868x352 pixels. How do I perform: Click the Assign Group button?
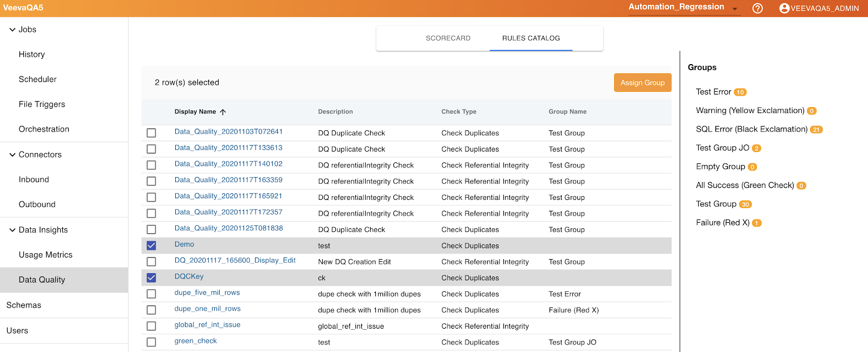[x=642, y=83]
